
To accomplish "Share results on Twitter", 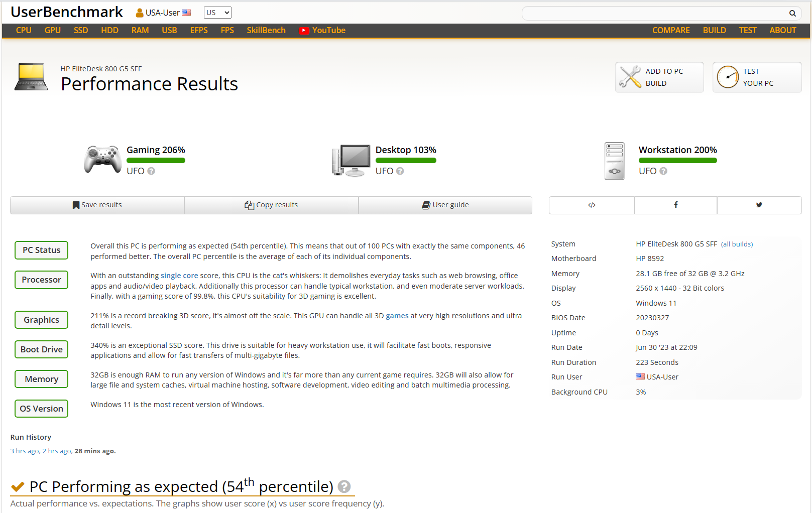I will [759, 205].
